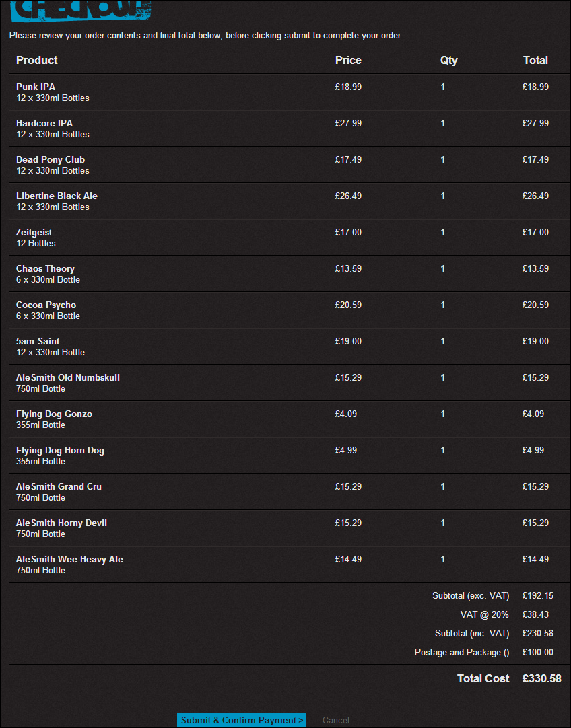The height and width of the screenshot is (728, 571).
Task: Click Flying Dog Horn Dog name
Action: 60,450
